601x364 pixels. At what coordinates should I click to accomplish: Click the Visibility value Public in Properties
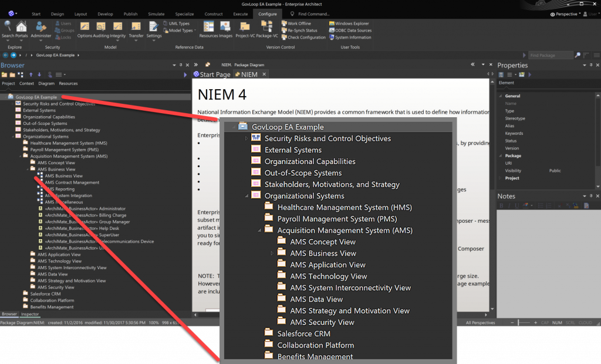[555, 171]
